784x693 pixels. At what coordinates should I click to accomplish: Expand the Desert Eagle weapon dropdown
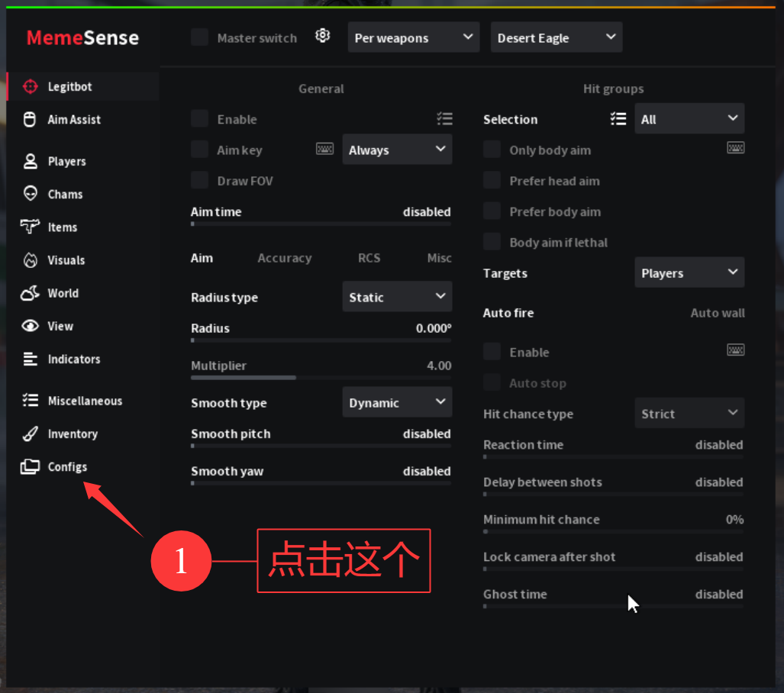coord(556,37)
